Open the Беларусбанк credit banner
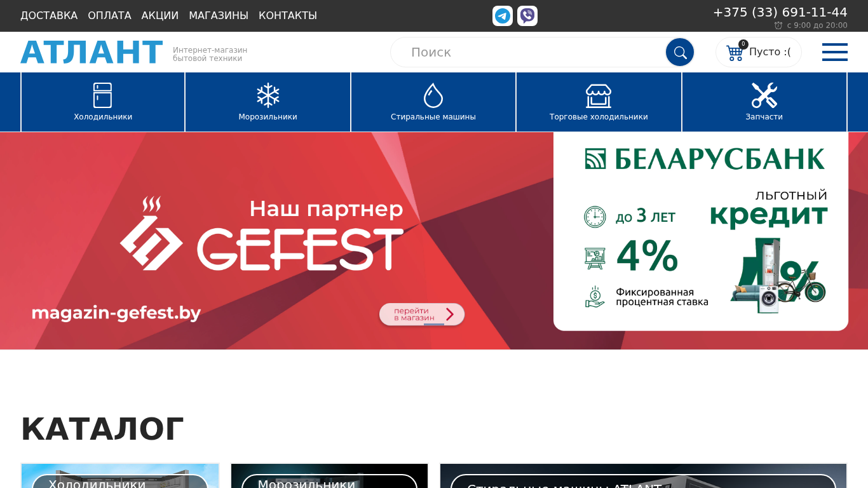868x488 pixels. [701, 231]
